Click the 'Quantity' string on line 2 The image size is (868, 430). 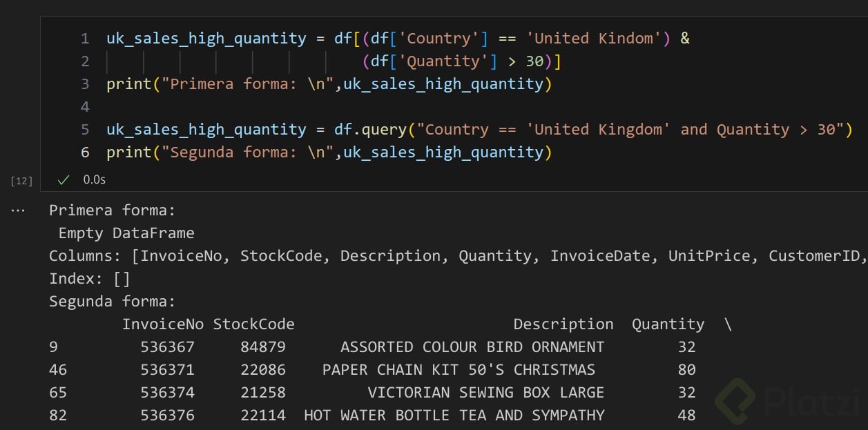(x=452, y=61)
